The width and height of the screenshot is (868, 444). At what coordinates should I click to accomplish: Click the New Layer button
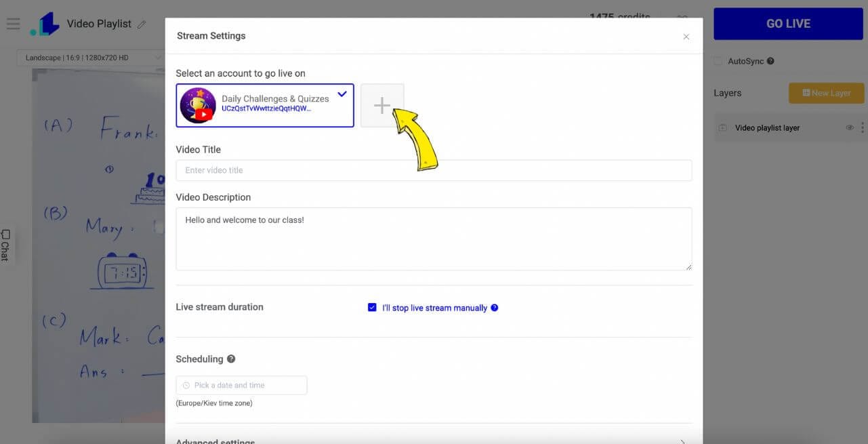(826, 93)
